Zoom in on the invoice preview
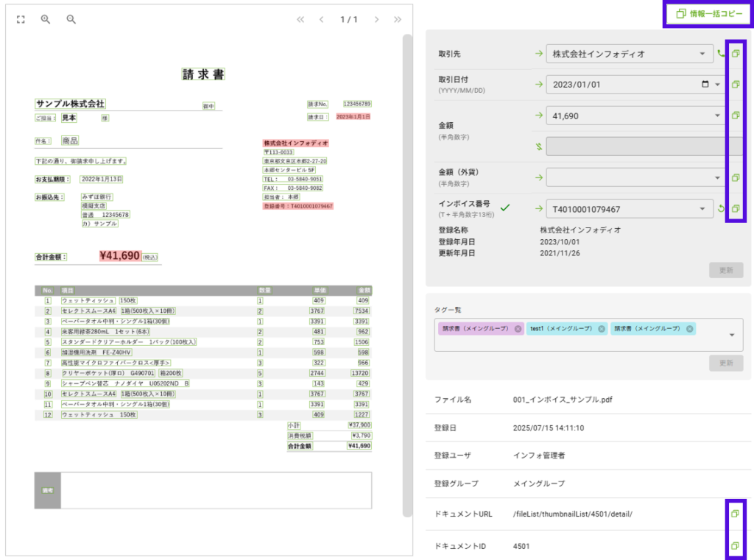754x560 pixels. pos(45,19)
